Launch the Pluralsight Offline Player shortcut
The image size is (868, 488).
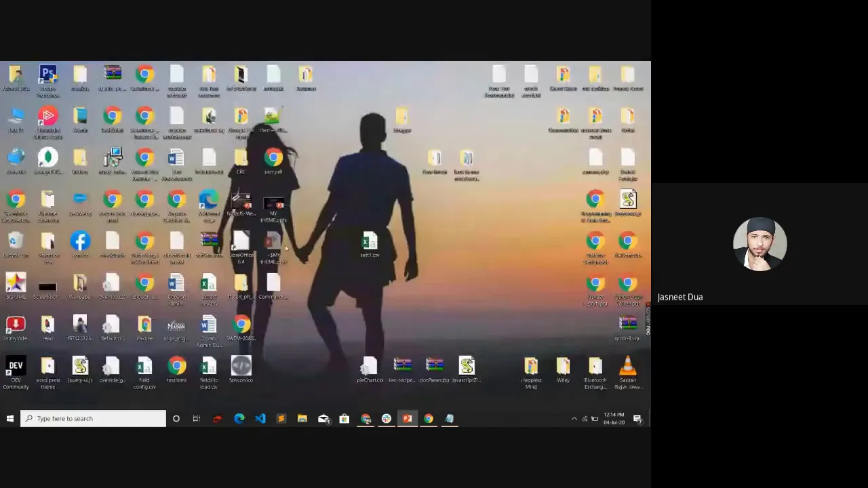(x=47, y=123)
